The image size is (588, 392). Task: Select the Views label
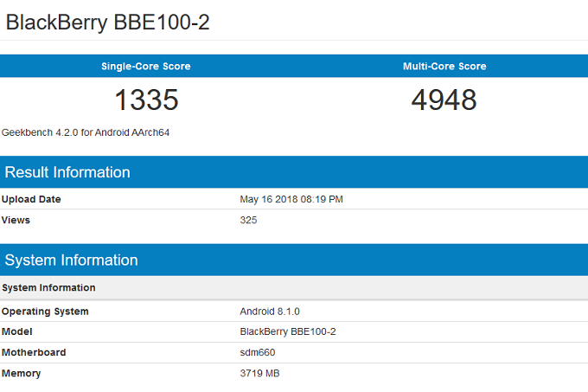click(16, 220)
